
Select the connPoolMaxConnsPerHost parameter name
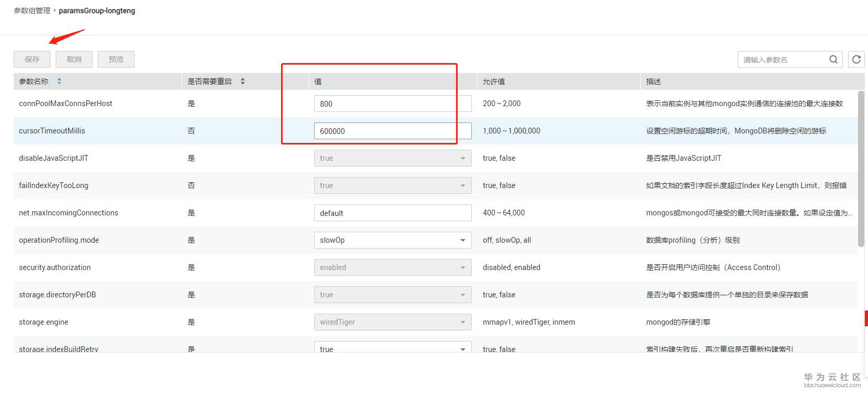[66, 104]
